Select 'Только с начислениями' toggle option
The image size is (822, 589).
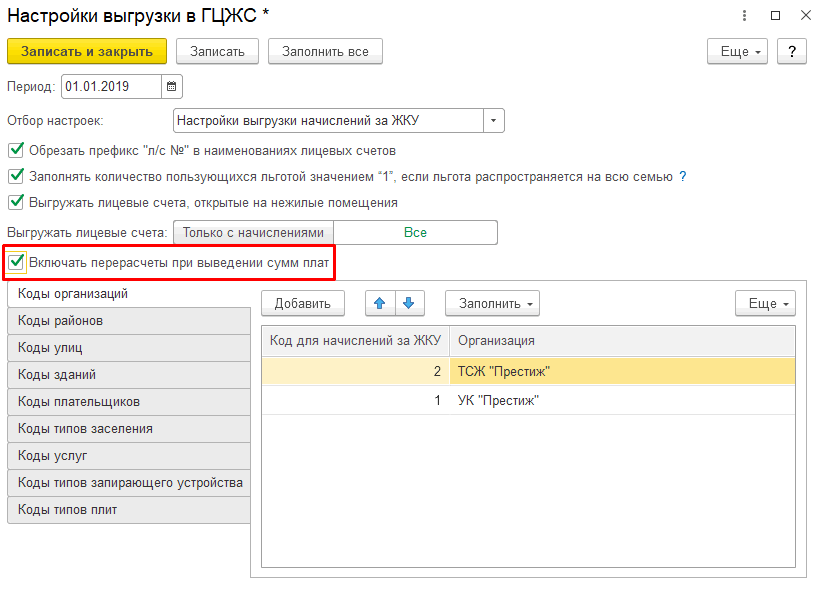[x=254, y=233]
